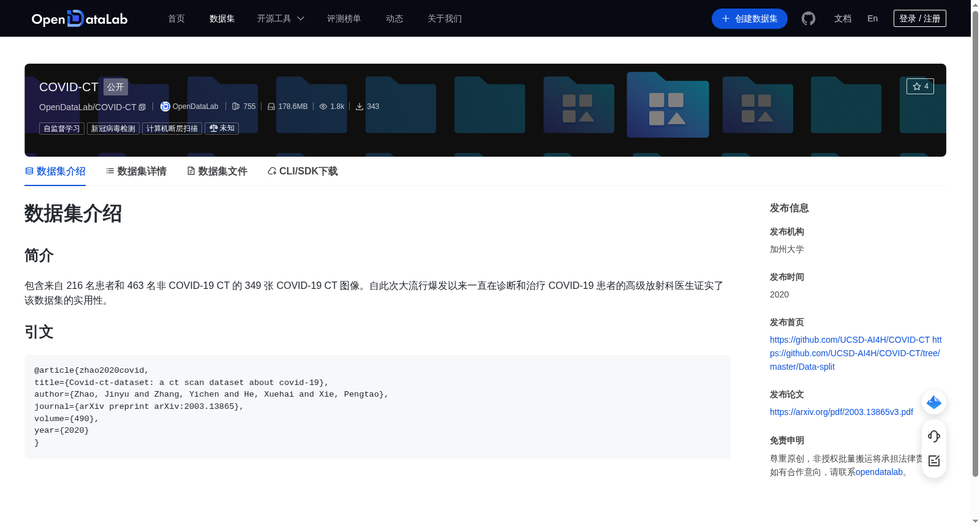Screen dimensions: 980x527
Task: Open the GitHub COVID-CT homepage link
Action: (856, 353)
